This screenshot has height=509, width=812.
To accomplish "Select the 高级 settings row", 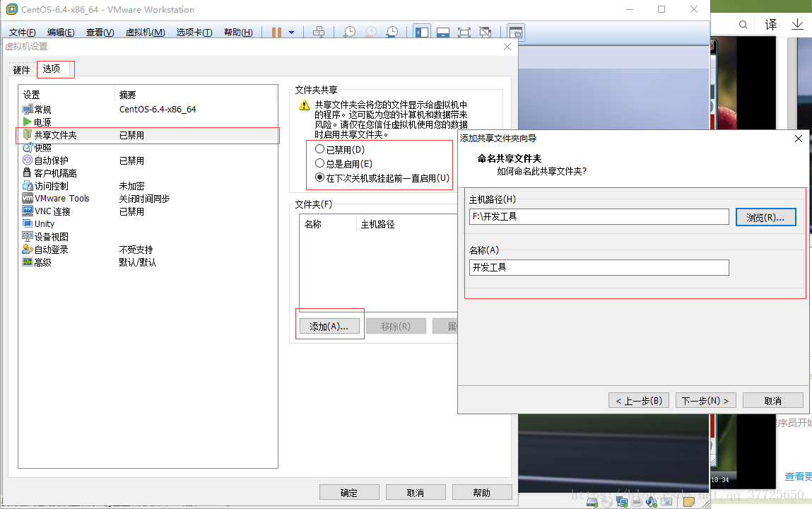I will (x=148, y=262).
